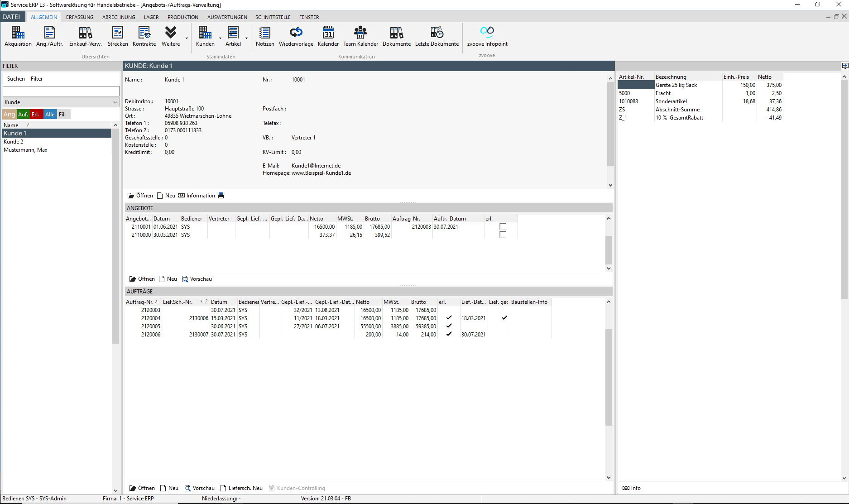Screen dimensions: 849x504
Task: Toggle erl. checkmark for Auftrag 2120004
Action: 449,318
